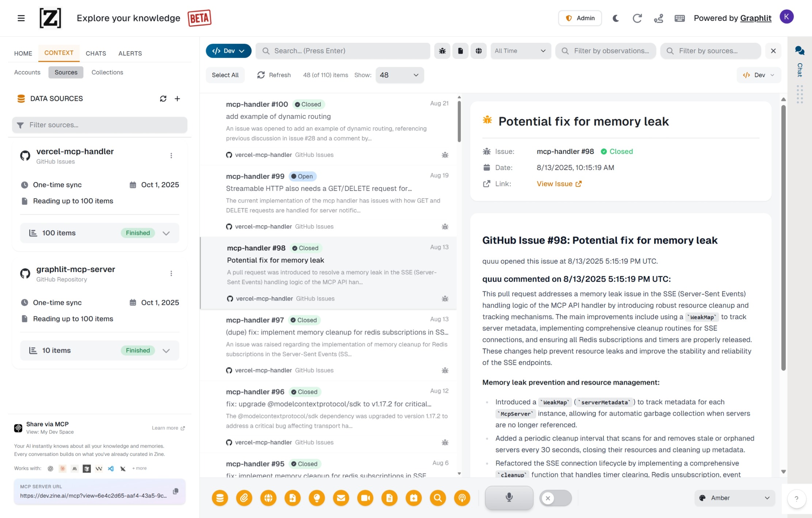Open the Show 48 items dropdown

click(399, 75)
